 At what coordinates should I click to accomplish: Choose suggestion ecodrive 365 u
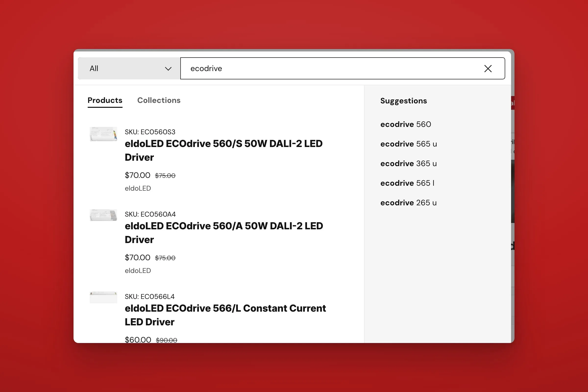pos(408,163)
